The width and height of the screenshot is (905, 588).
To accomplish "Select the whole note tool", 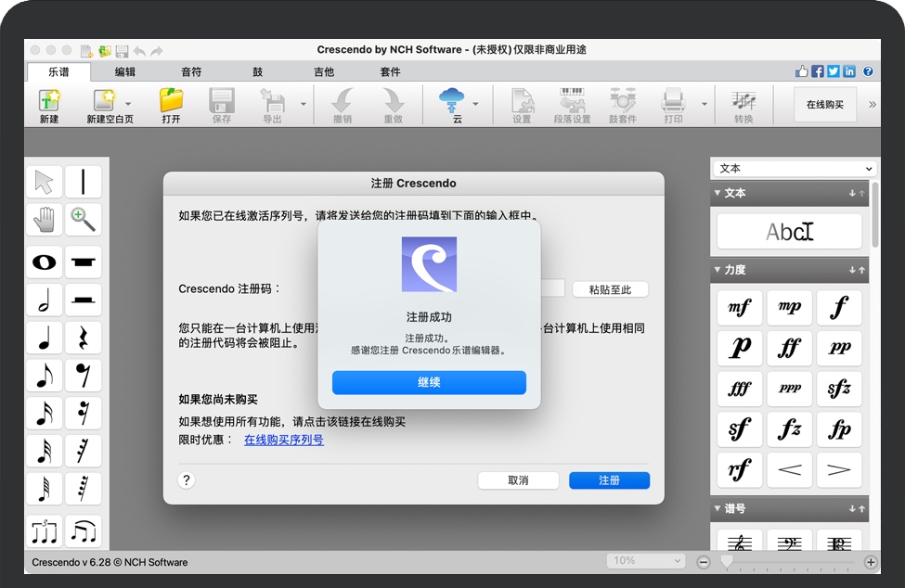I will (43, 262).
